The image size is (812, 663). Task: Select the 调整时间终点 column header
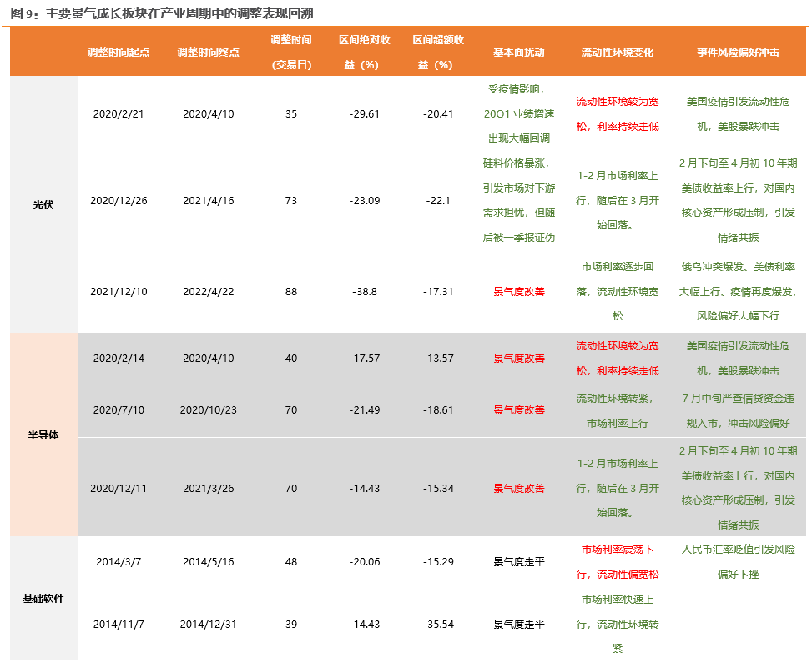(208, 53)
